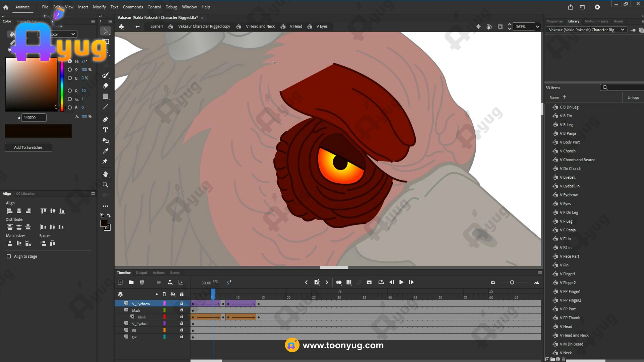Select the Line tool
The image size is (644, 362).
coord(105,107)
